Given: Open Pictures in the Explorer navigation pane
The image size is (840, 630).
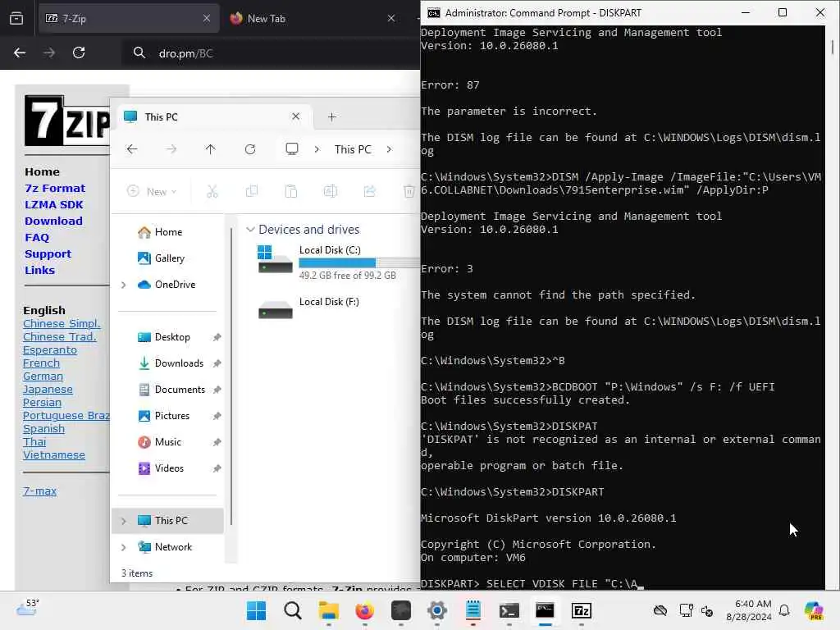Looking at the screenshot, I should coord(172,416).
